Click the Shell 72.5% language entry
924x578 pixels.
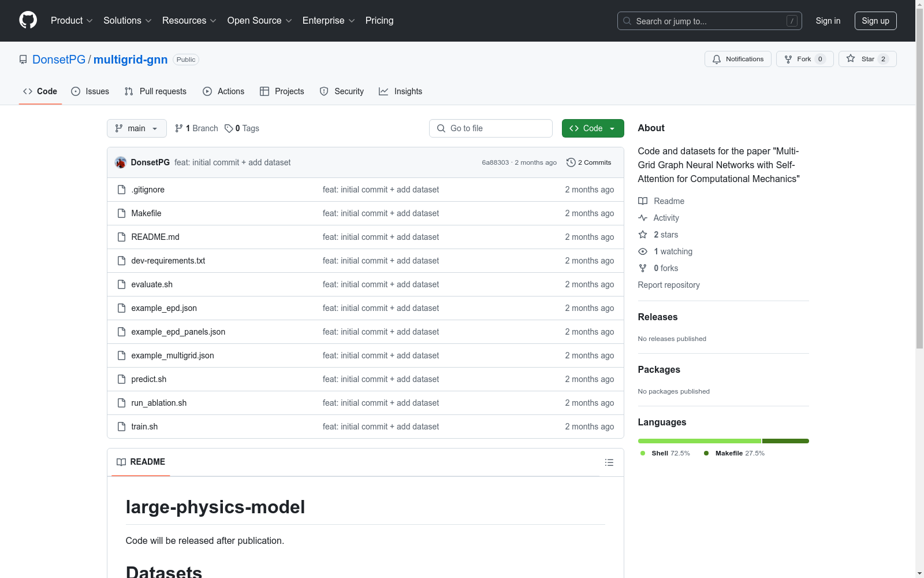(x=665, y=453)
